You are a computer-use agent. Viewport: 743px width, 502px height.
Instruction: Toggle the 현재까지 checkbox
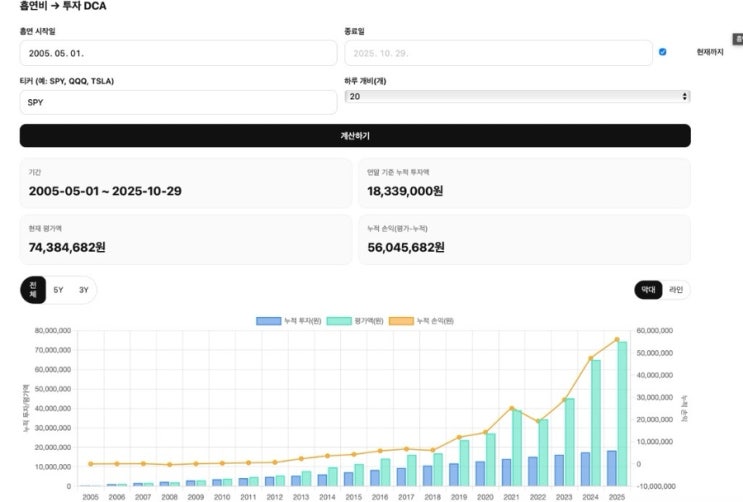(x=662, y=52)
